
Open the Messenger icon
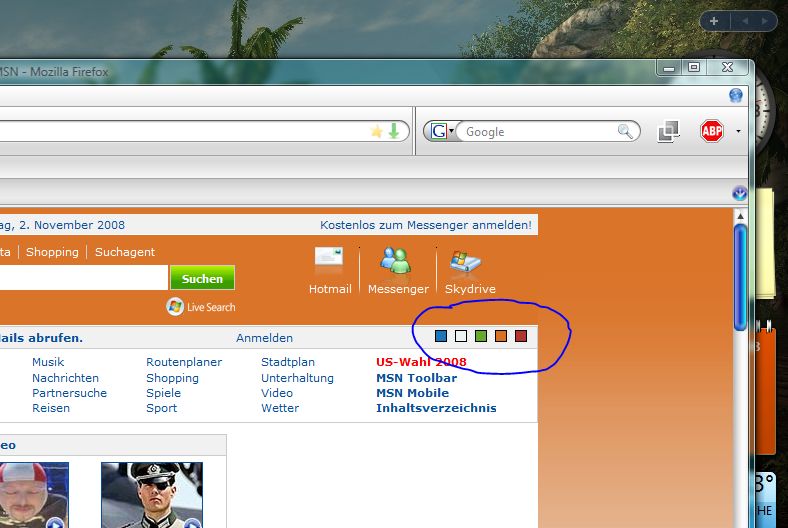396,260
